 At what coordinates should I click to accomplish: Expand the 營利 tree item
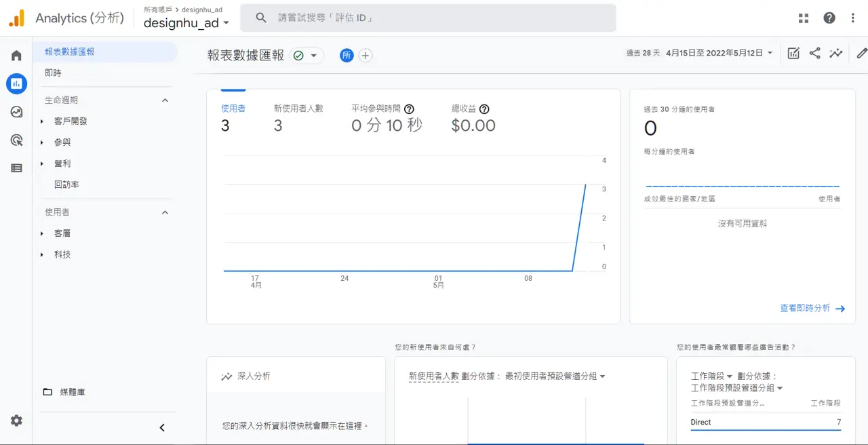tap(42, 163)
